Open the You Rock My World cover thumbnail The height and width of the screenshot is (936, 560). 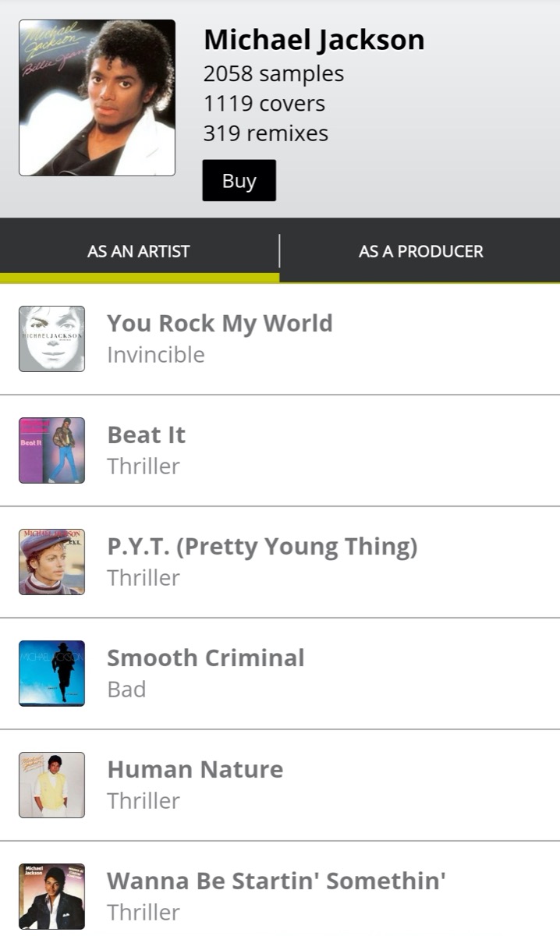tap(51, 339)
